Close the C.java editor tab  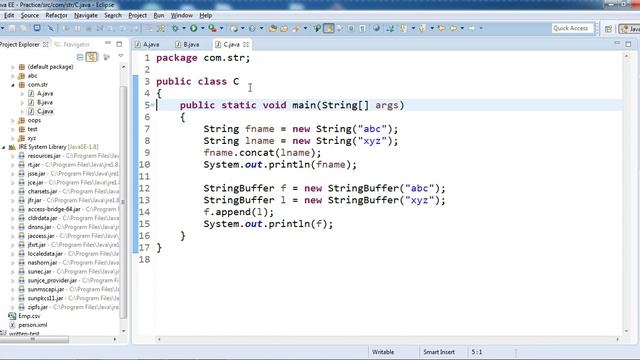tap(246, 44)
